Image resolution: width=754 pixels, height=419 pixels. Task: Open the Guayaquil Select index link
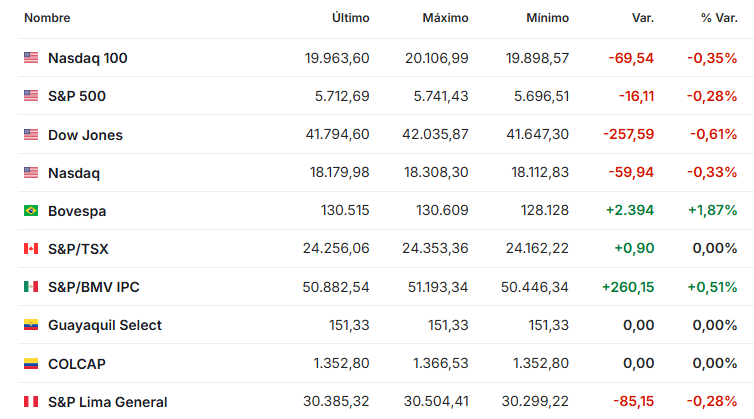[x=105, y=326]
